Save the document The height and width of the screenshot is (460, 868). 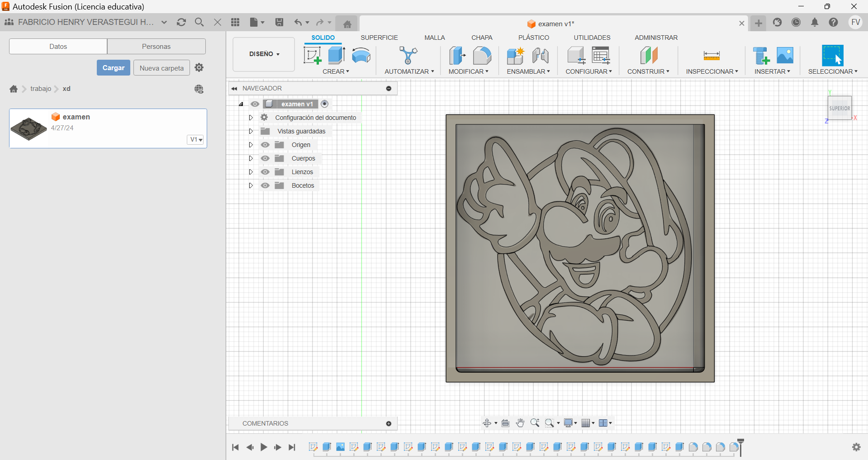click(x=279, y=22)
